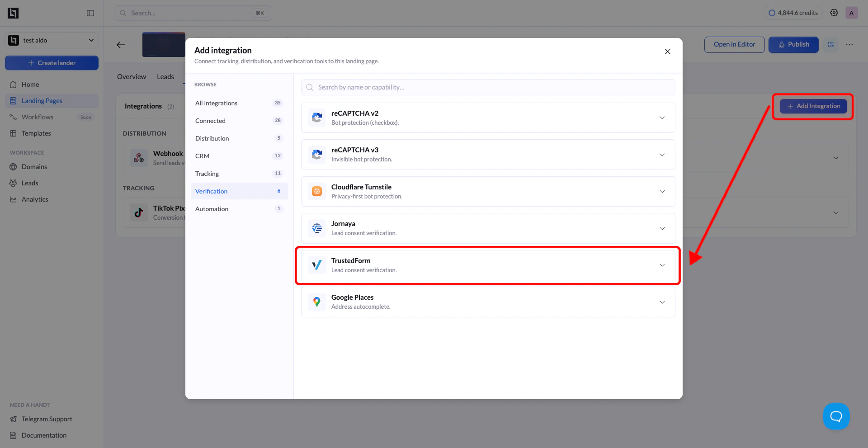Click the credits balance indicator
This screenshot has height=448, width=868.
(793, 13)
